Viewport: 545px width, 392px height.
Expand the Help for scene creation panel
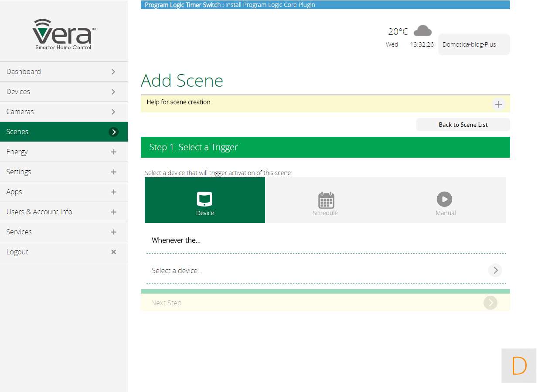[498, 105]
